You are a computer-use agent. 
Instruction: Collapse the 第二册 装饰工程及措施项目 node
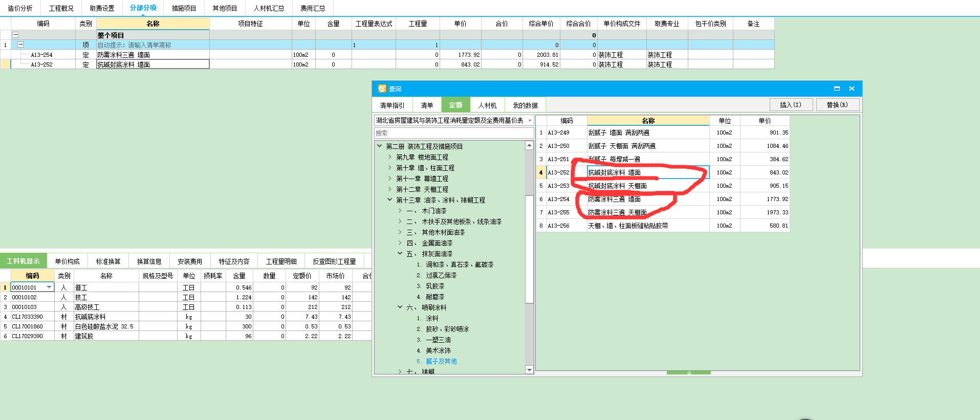(x=380, y=146)
